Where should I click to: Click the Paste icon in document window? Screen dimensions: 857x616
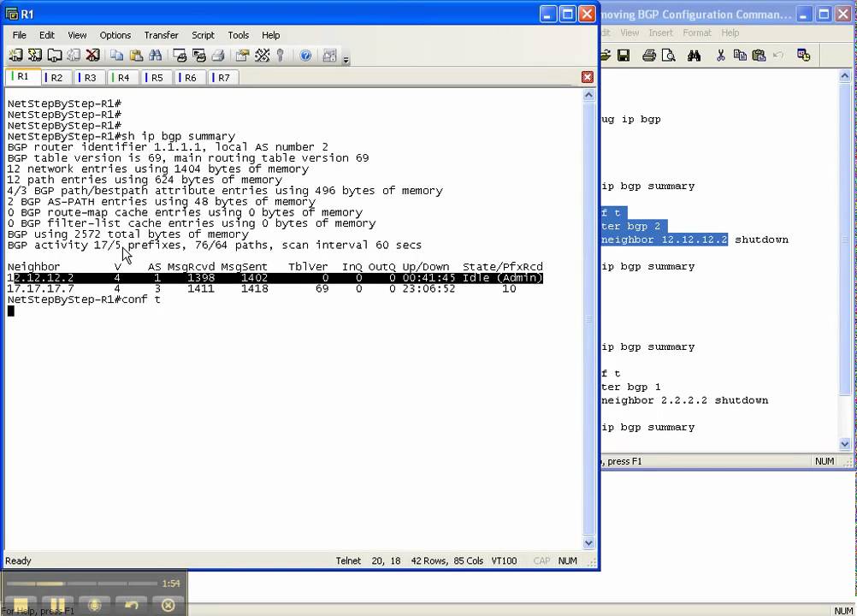pos(759,55)
